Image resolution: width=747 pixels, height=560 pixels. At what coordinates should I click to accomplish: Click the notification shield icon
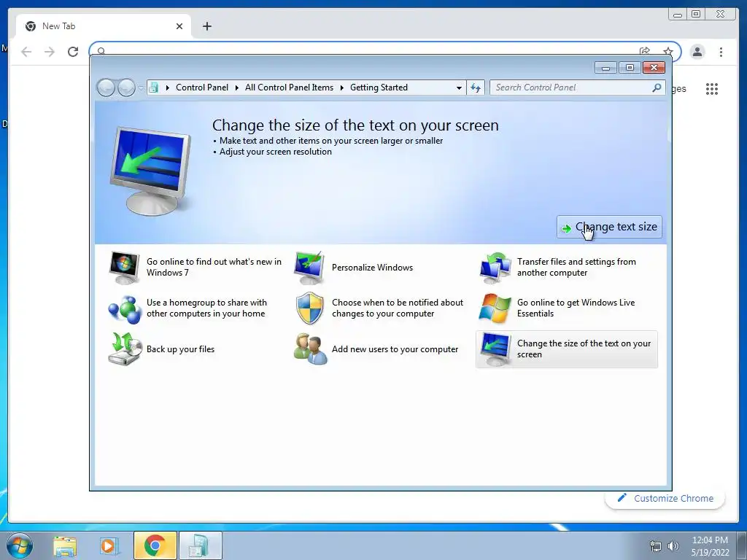[x=309, y=308]
